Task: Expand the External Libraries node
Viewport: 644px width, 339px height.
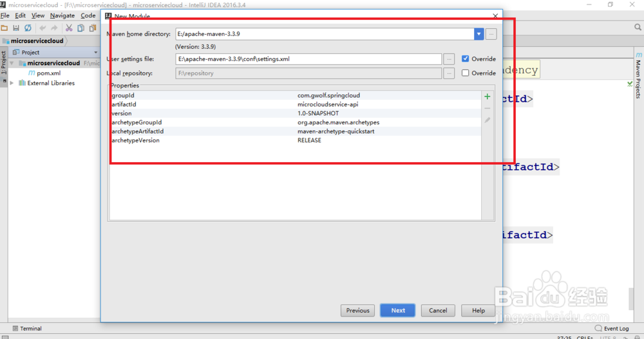Action: click(x=12, y=83)
